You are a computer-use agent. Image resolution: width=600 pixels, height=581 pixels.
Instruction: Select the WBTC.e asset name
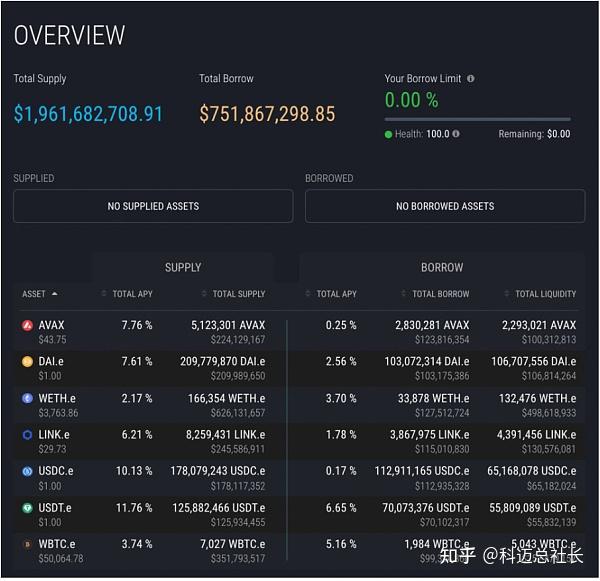(57, 544)
